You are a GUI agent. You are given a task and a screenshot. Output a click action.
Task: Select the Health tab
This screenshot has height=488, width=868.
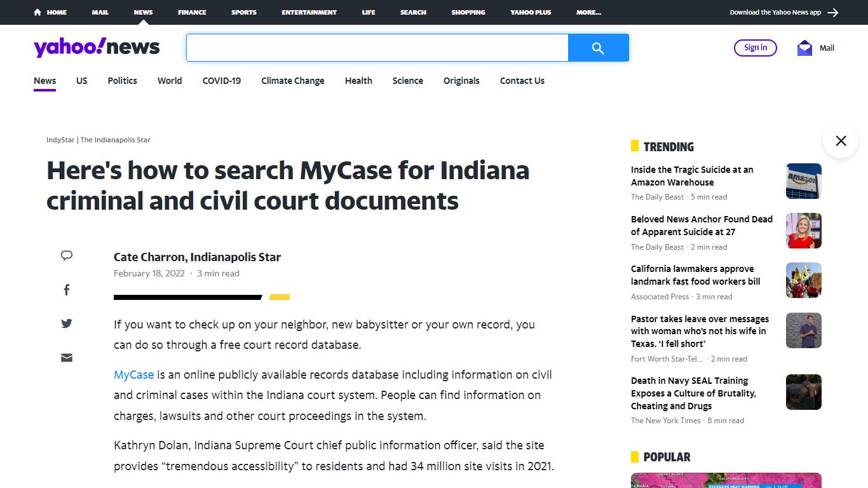click(x=358, y=81)
